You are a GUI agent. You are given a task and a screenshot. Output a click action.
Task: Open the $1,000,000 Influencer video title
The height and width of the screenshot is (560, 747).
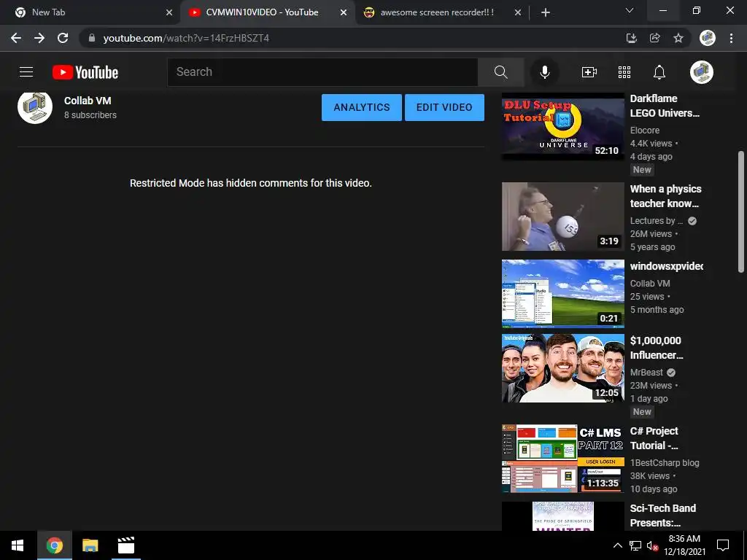pyautogui.click(x=657, y=348)
